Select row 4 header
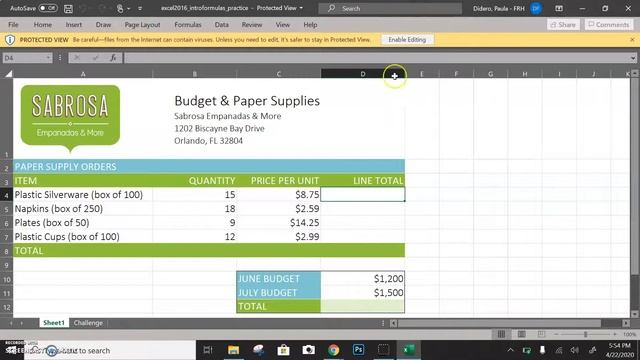 7,195
